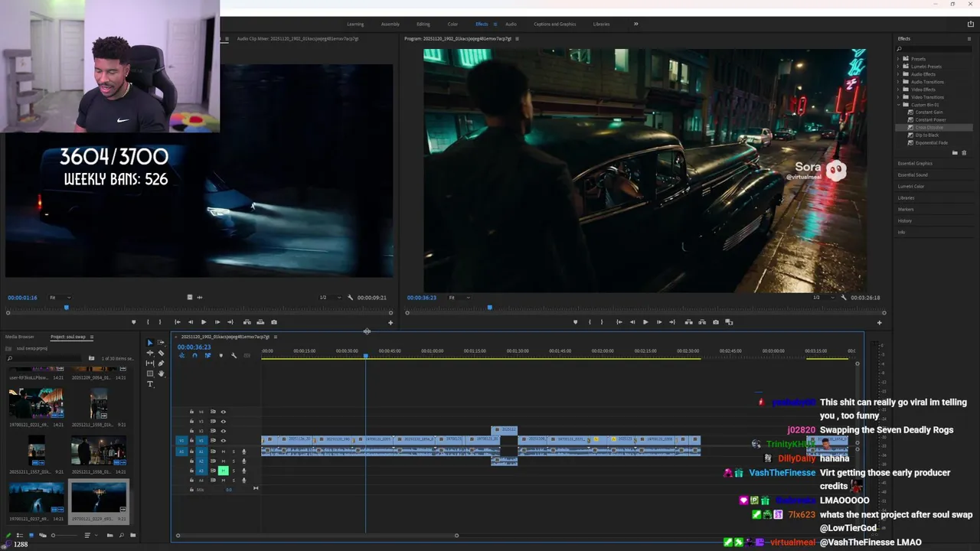Click the export share icon at top right

pos(971,24)
